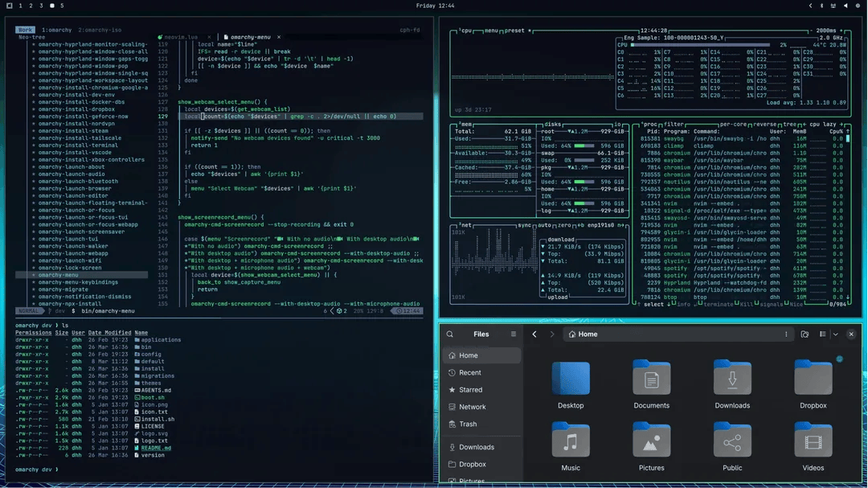Open the Videos folder

(813, 447)
